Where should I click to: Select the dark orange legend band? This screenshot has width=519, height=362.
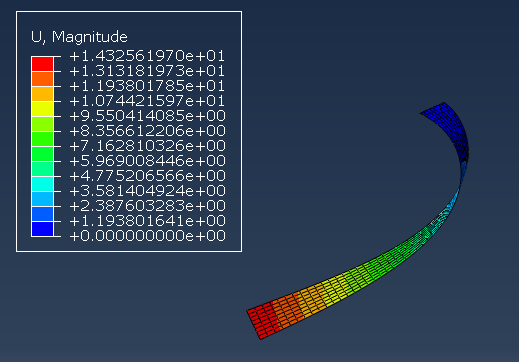[x=42, y=79]
